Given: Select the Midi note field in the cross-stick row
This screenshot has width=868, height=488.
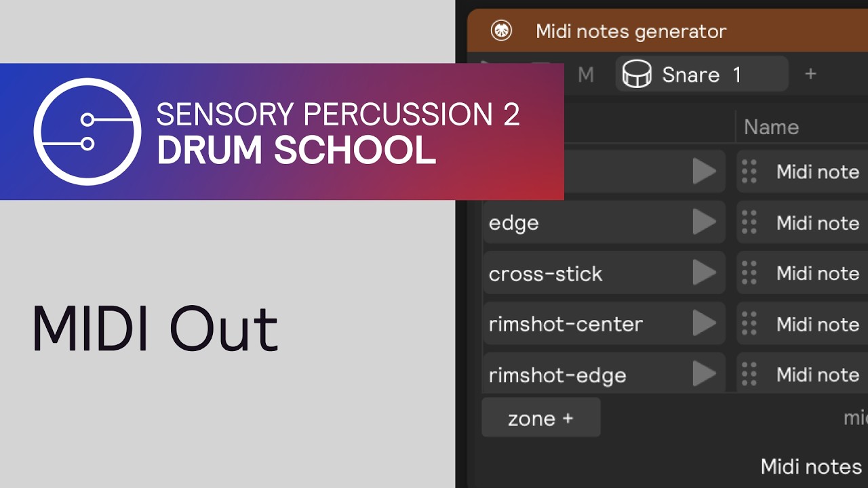Looking at the screenshot, I should tap(817, 273).
